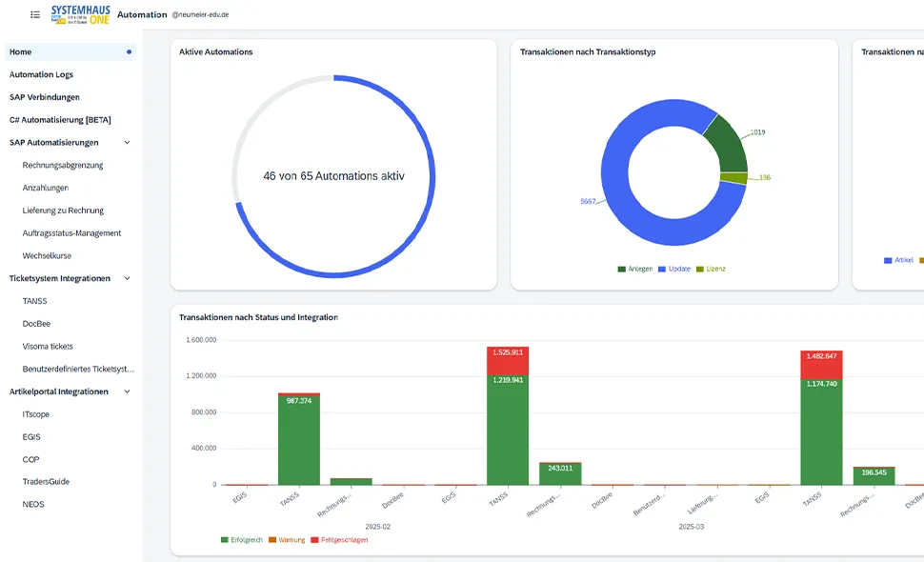924x562 pixels.
Task: Collapse the SAP Automatisierungen chevron
Action: tap(127, 143)
